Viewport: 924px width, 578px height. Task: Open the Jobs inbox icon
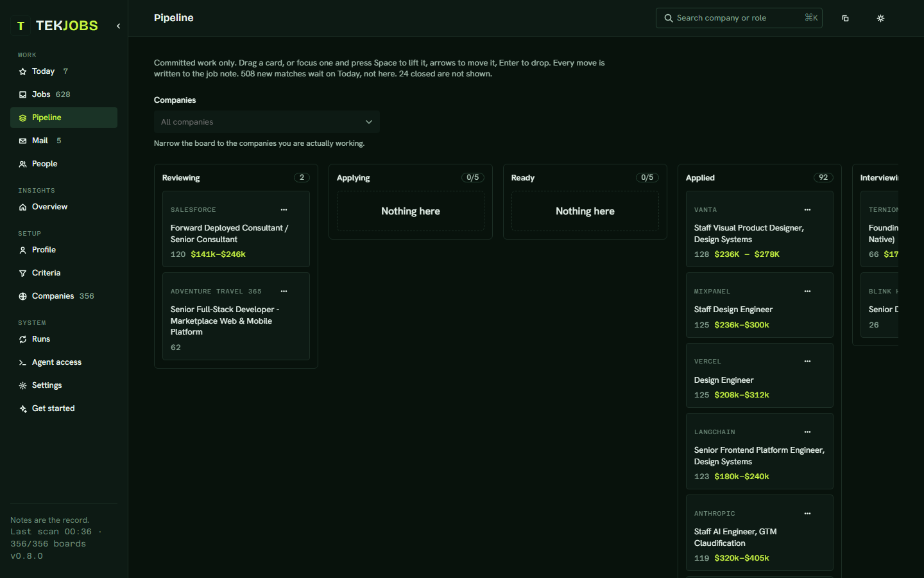(x=22, y=94)
